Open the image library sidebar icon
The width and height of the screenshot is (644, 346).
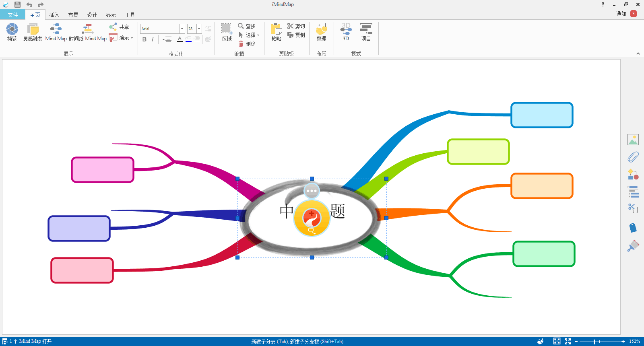tap(633, 140)
